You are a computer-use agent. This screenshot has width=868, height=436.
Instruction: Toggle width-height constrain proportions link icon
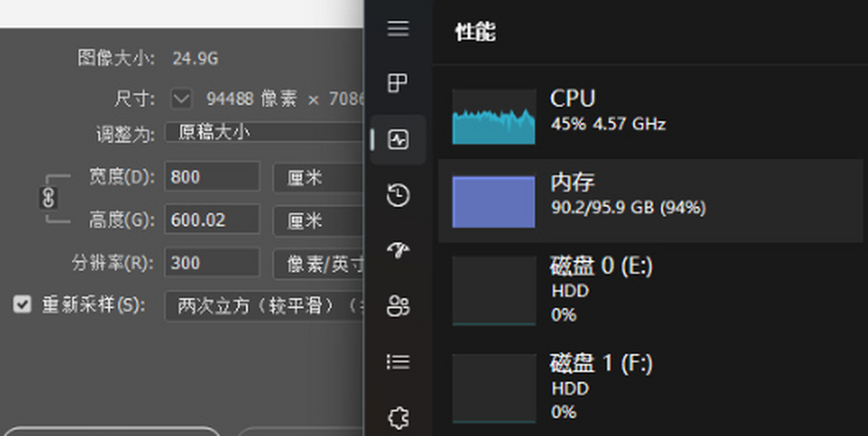pyautogui.click(x=48, y=198)
